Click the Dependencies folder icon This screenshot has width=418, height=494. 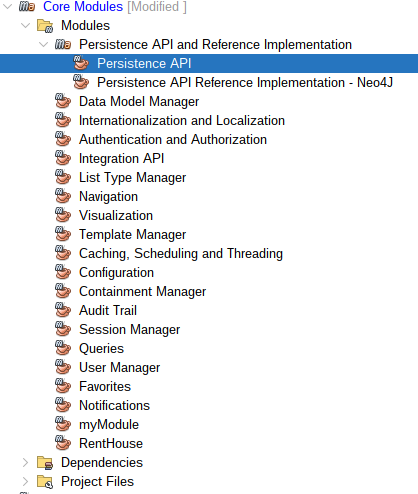45,463
